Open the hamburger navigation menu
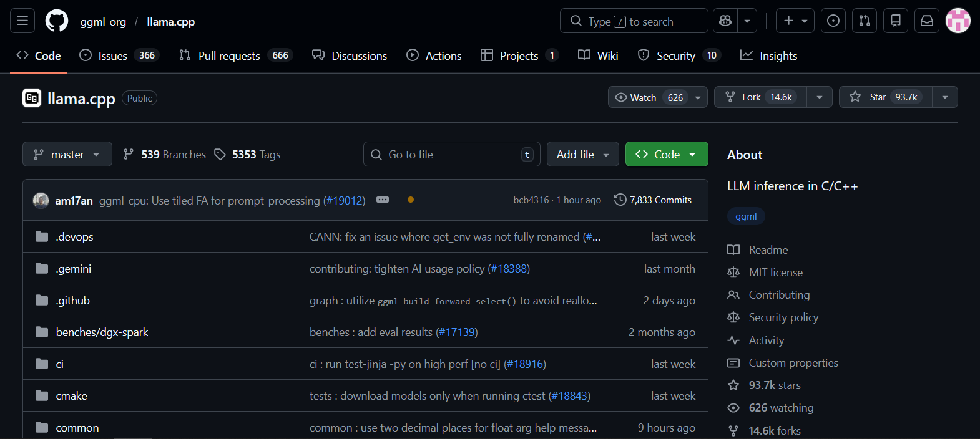980x439 pixels. coord(22,21)
